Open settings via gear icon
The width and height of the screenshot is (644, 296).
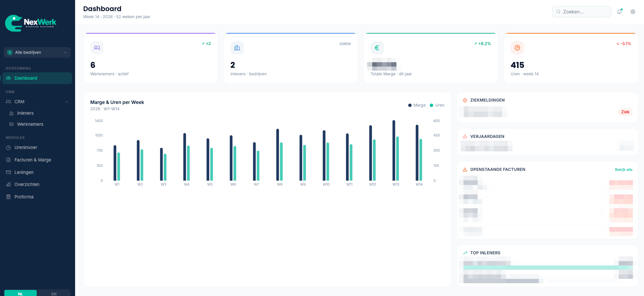(x=633, y=12)
